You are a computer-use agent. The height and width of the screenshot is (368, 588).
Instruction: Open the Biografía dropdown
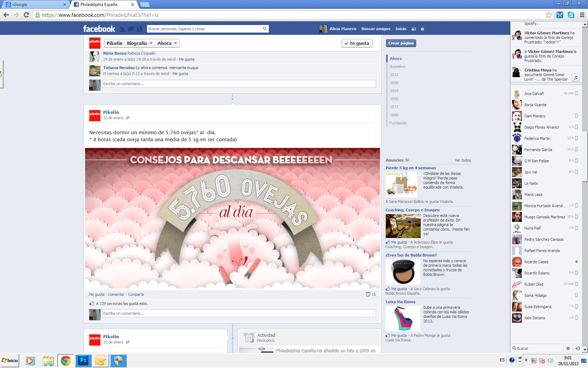pyautogui.click(x=140, y=43)
